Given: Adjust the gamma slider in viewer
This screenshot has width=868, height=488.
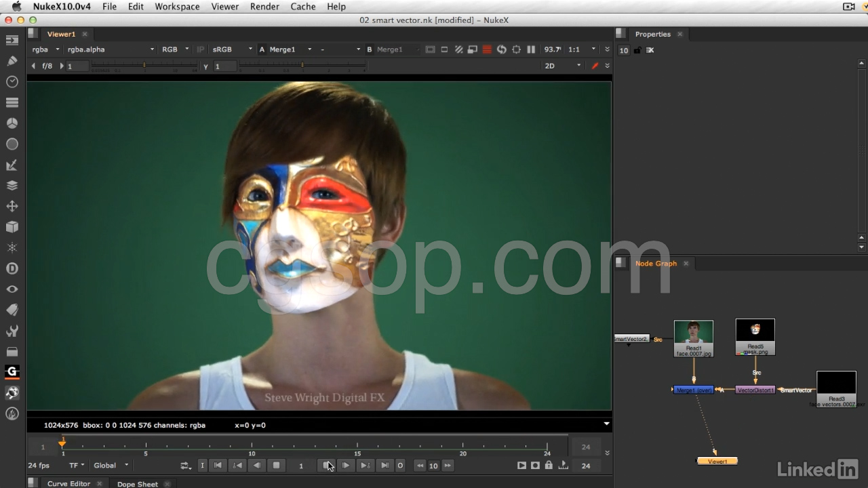Looking at the screenshot, I should 302,66.
